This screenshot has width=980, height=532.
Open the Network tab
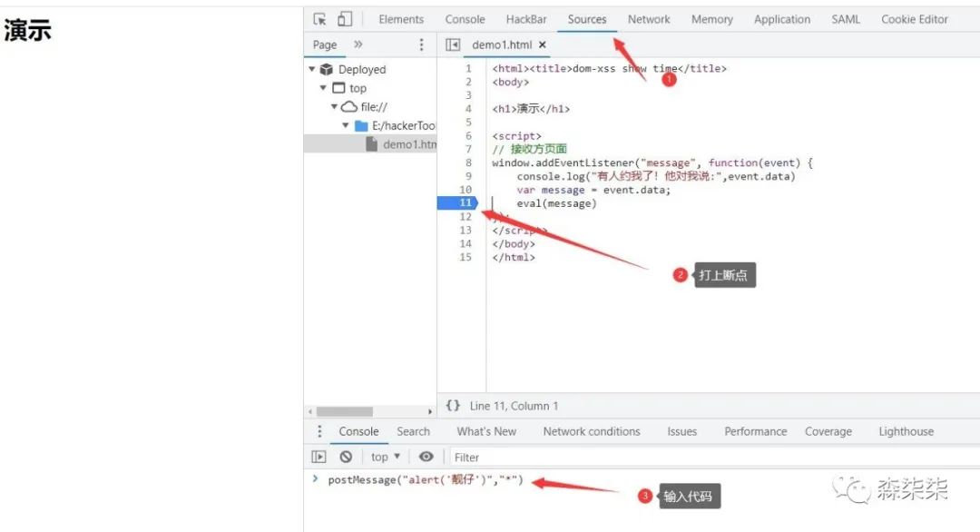649,19
